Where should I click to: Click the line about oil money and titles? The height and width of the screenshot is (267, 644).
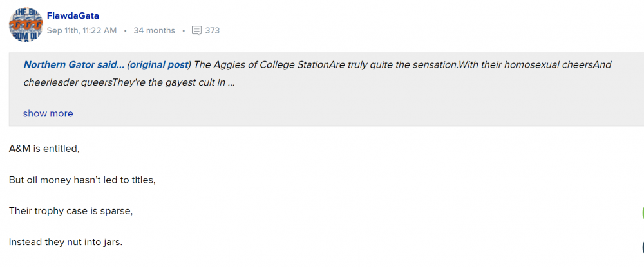click(82, 180)
